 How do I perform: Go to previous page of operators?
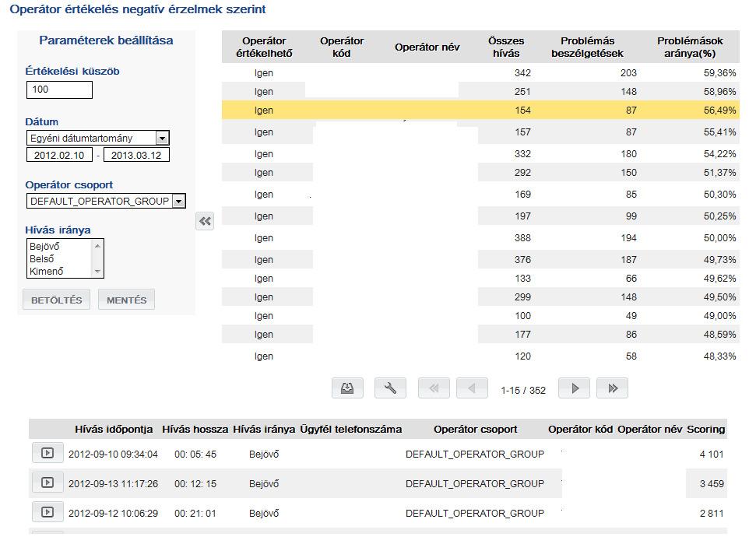472,388
